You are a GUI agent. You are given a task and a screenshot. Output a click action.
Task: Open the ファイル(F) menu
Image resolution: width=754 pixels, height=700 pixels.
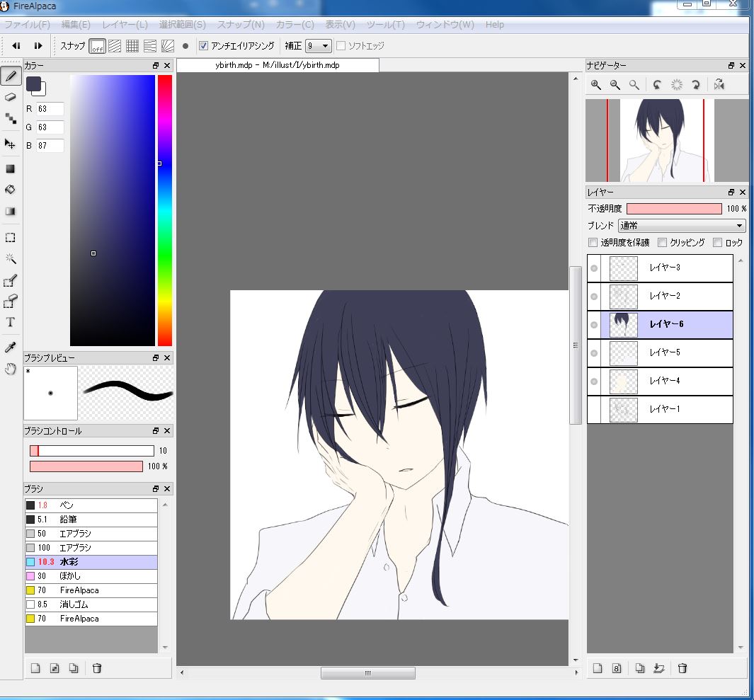tap(28, 25)
